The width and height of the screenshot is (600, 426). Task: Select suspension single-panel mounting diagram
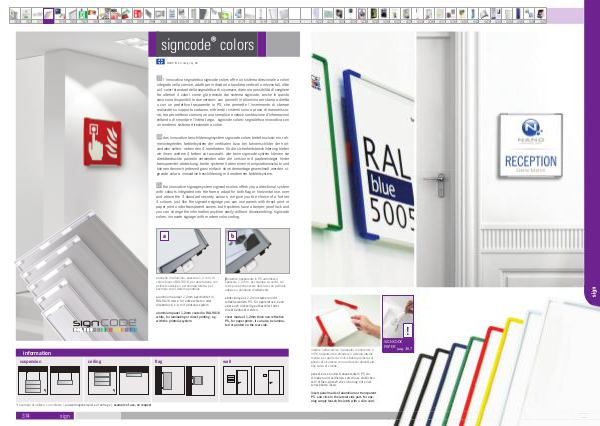[65, 380]
